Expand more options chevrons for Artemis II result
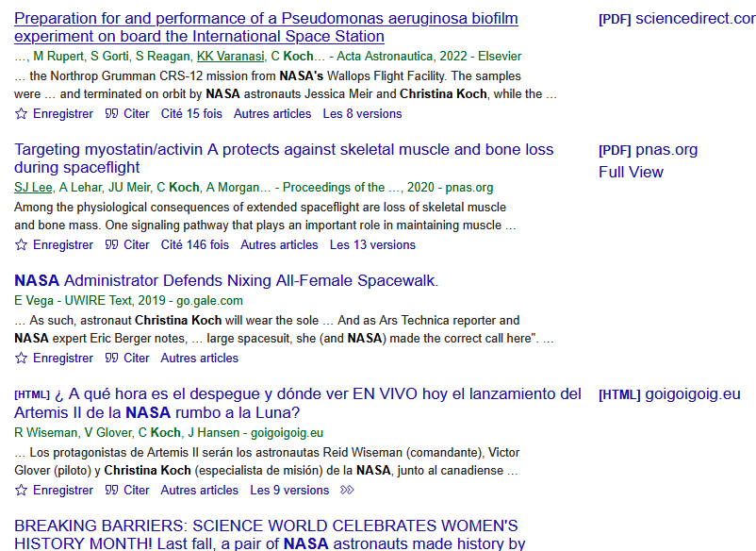Image resolution: width=756 pixels, height=551 pixels. click(347, 491)
